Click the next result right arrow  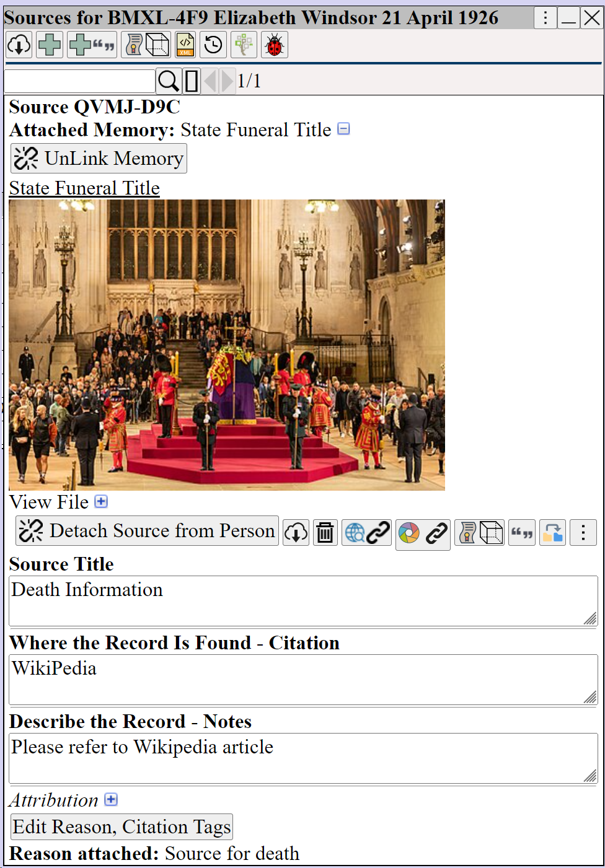point(227,81)
